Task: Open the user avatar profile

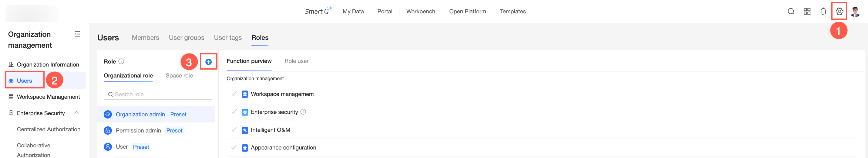Action: tap(855, 12)
